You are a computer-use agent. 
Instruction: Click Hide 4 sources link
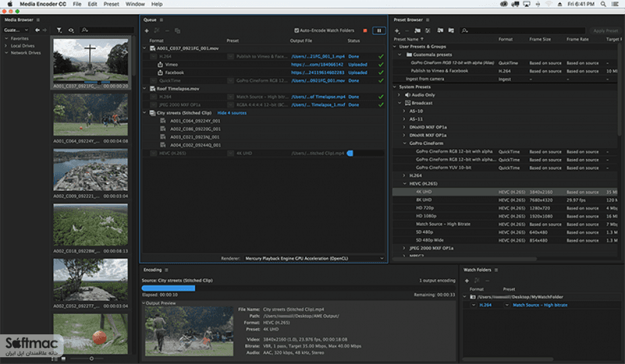click(x=232, y=113)
